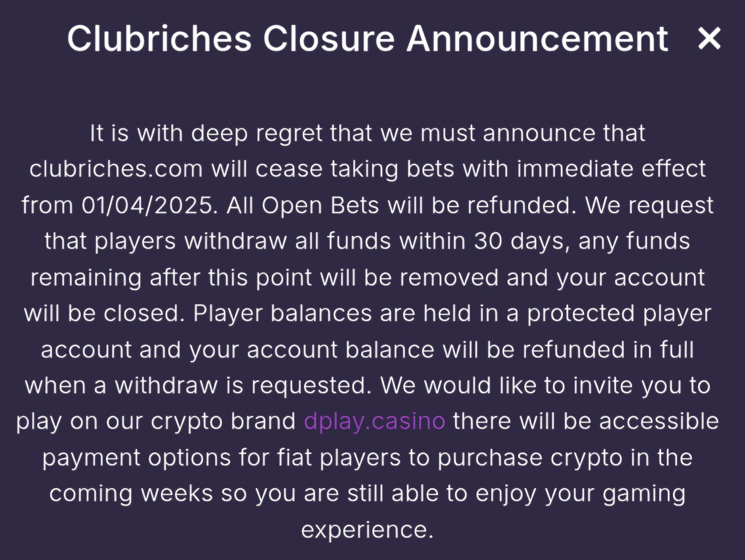
Task: Click the "refunded in full" text
Action: click(x=608, y=350)
